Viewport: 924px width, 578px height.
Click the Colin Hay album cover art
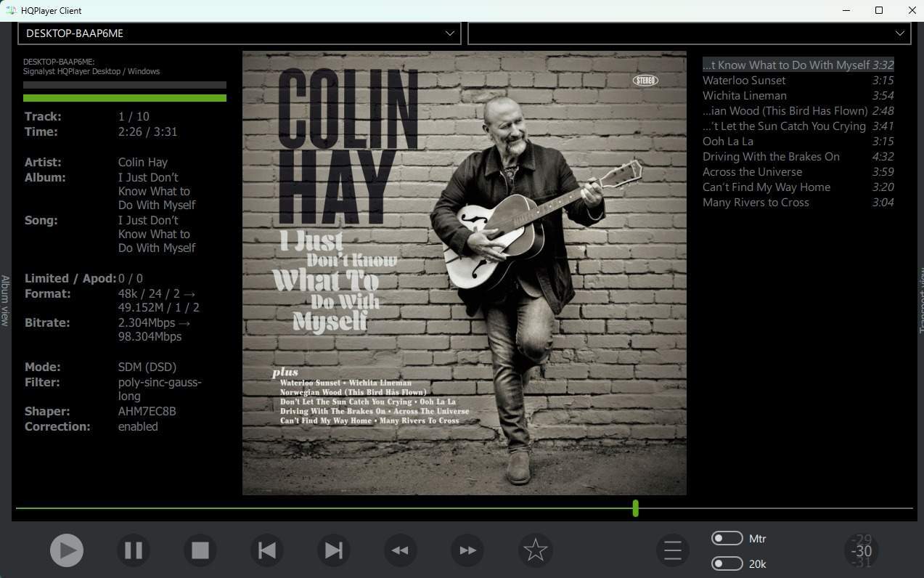465,273
